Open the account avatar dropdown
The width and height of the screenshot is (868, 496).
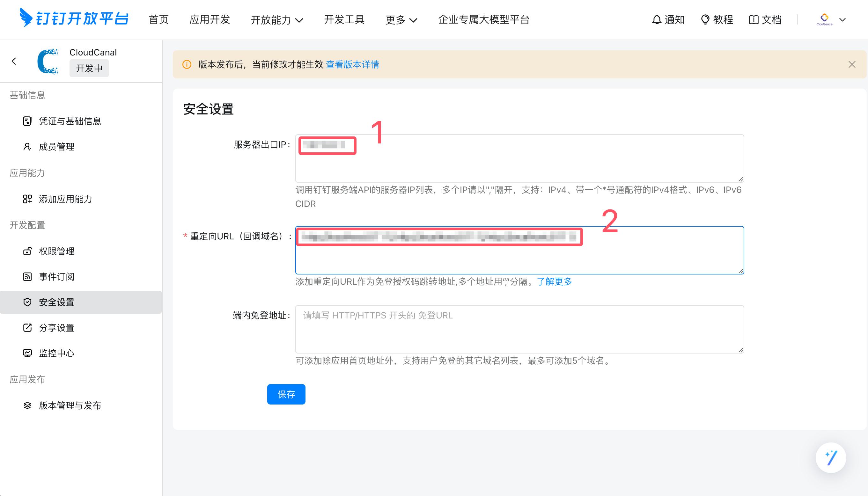coord(832,20)
